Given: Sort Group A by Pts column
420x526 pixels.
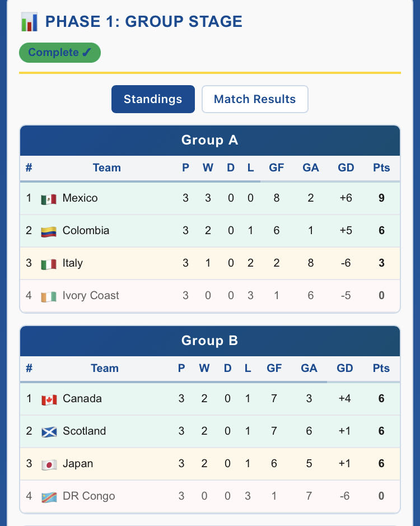Looking at the screenshot, I should (x=381, y=167).
